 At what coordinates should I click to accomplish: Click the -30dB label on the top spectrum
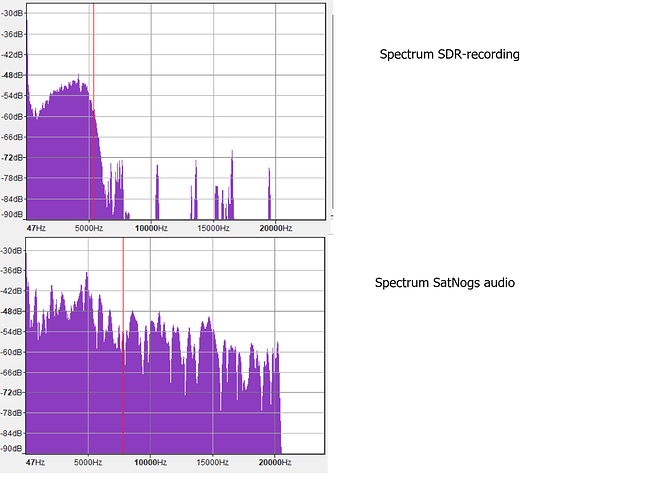[x=12, y=13]
